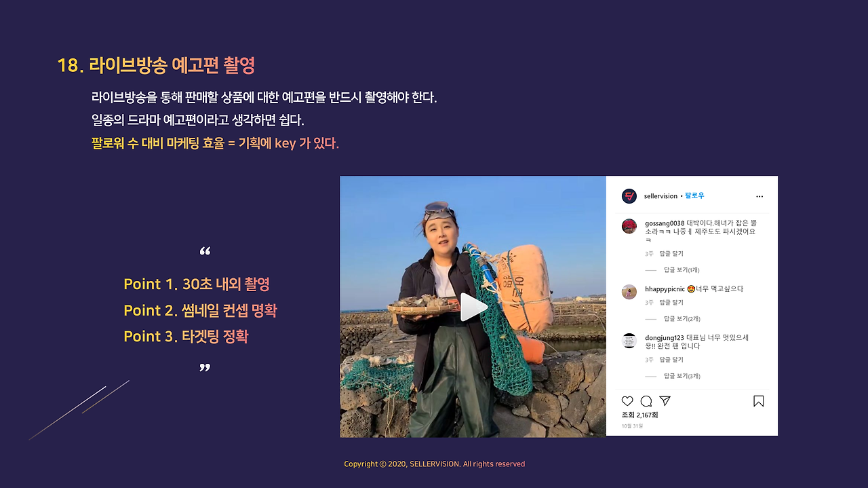Open hhappypicnic's profile avatar
868x488 pixels.
629,292
